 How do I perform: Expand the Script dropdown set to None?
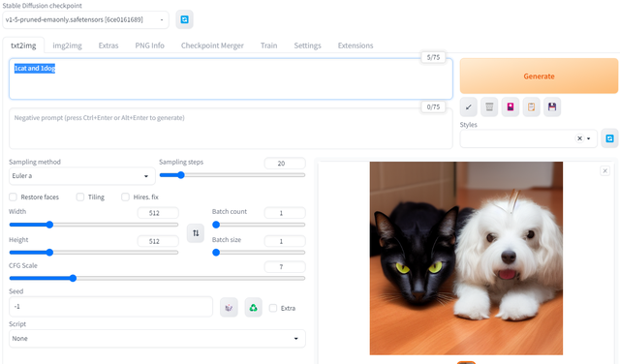coord(157,338)
